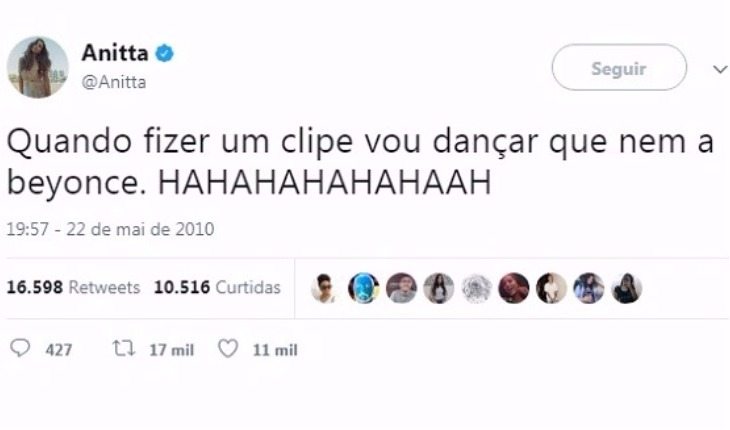Image resolution: width=730 pixels, height=430 pixels.
Task: Click the last liker avatar in the row
Action: [x=627, y=288]
